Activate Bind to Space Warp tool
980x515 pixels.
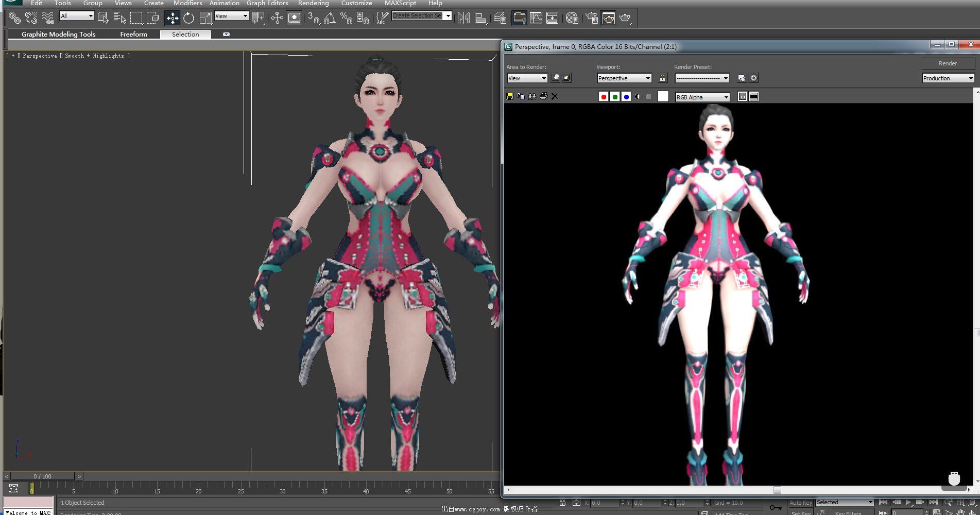(x=48, y=18)
